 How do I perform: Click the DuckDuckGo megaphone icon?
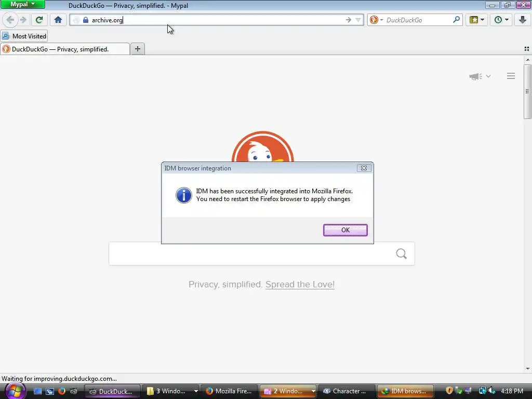click(x=476, y=76)
